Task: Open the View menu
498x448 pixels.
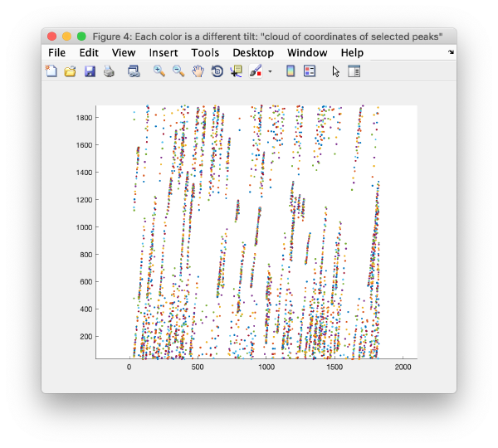Action: point(124,53)
